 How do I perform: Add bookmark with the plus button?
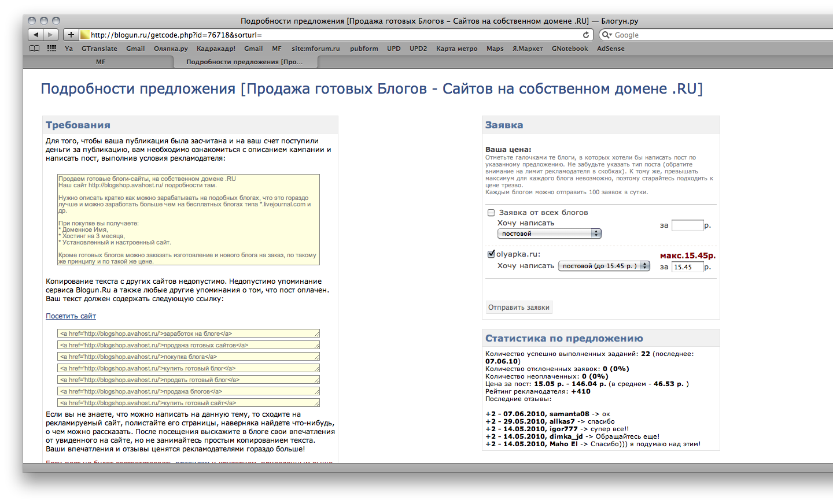pos(71,35)
